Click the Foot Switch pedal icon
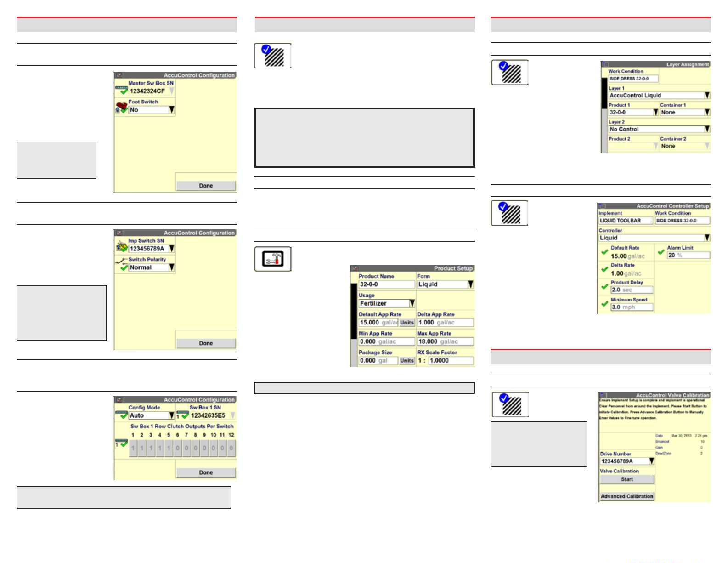728x563 pixels. pyautogui.click(x=121, y=108)
